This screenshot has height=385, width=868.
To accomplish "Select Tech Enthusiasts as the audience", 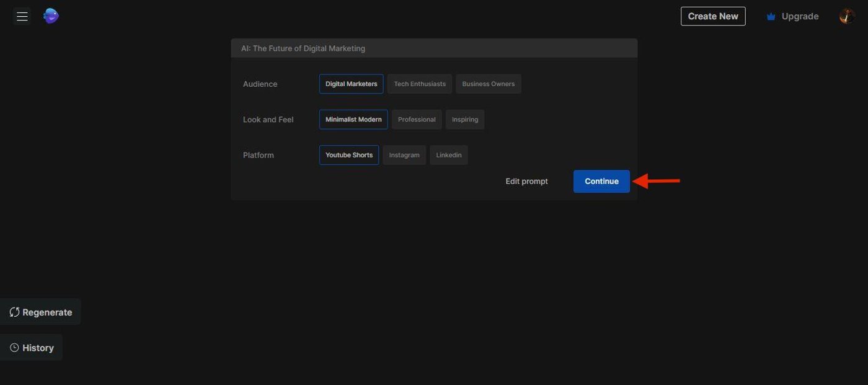I will point(419,83).
